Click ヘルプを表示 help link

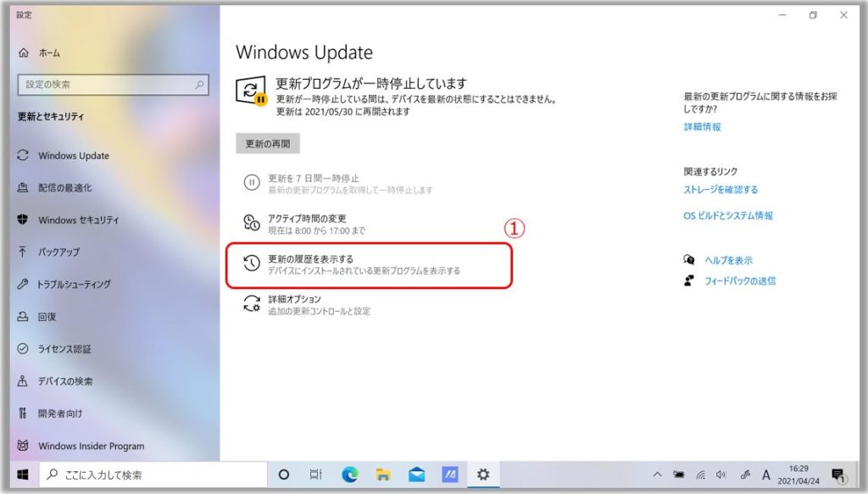pyautogui.click(x=728, y=260)
